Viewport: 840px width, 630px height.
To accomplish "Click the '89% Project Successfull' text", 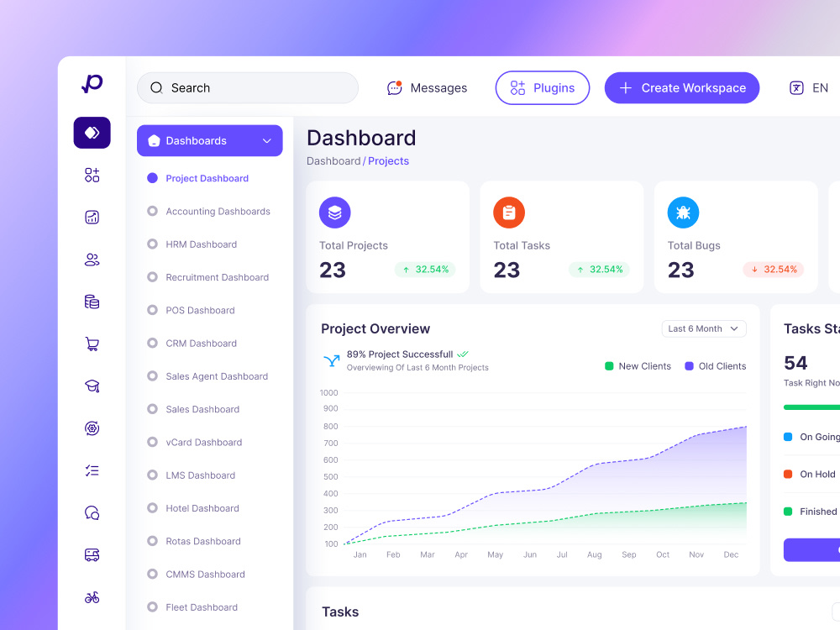I will 400,354.
